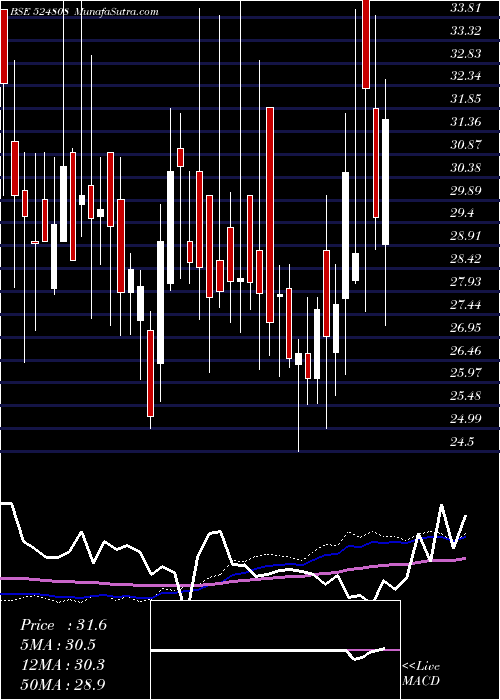Click the 25.48 price axis label

[466, 396]
